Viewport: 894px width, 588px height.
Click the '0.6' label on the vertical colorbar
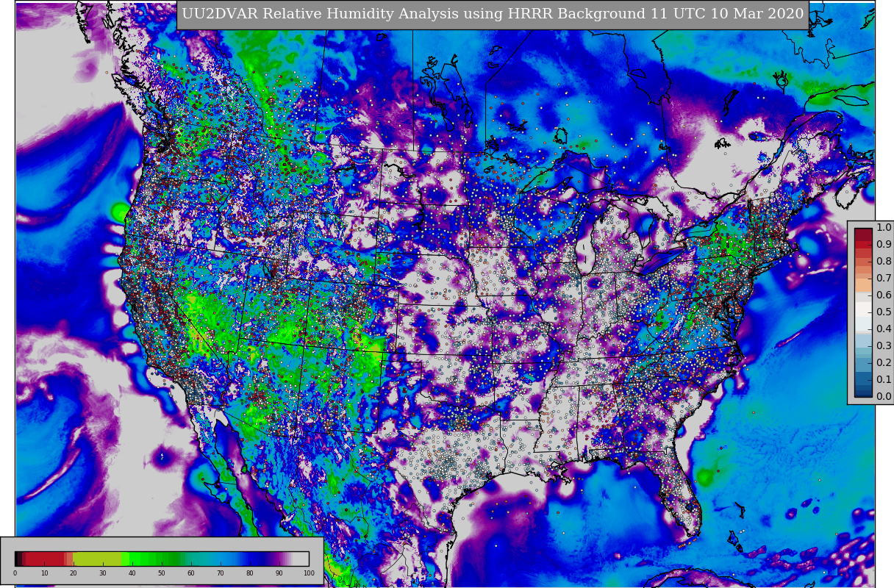[884, 295]
